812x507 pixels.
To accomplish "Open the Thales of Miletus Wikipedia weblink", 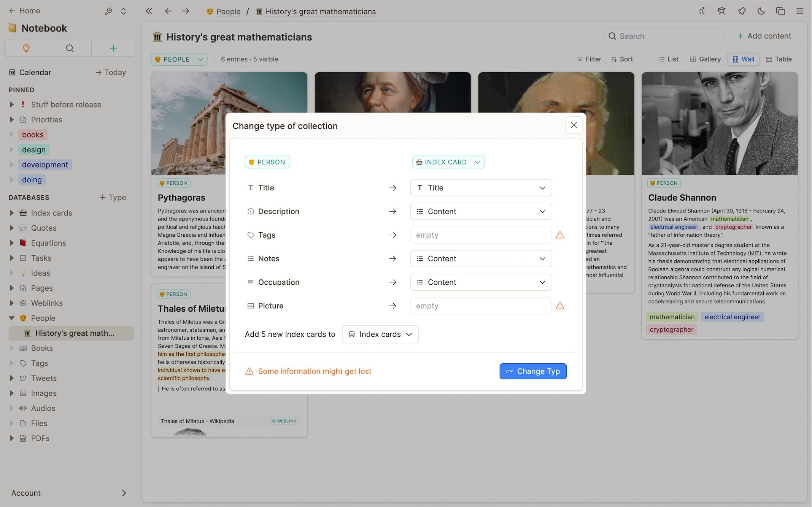I will (x=229, y=421).
